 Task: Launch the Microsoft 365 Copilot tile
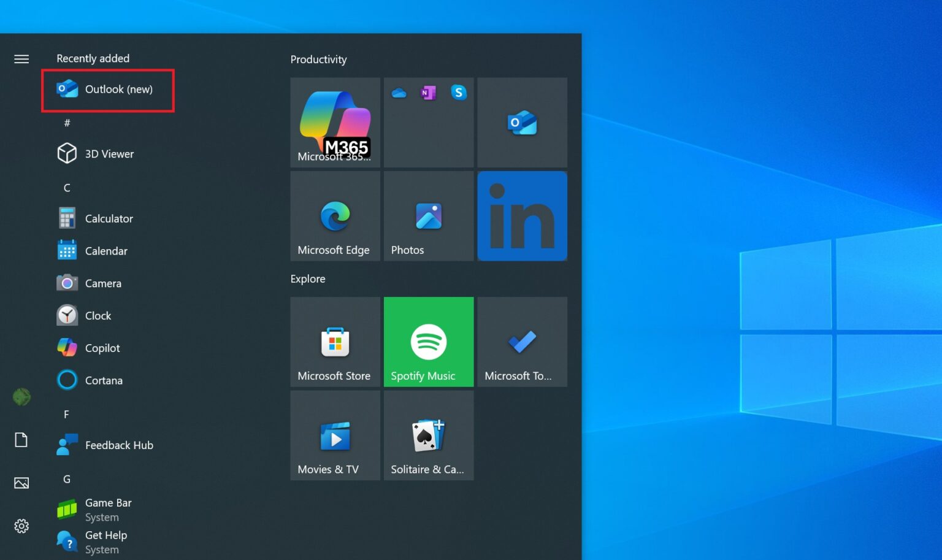click(x=335, y=122)
